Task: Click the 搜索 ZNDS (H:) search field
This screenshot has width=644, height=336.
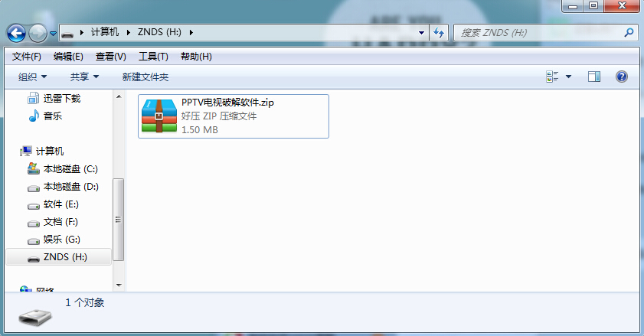Action: (539, 32)
